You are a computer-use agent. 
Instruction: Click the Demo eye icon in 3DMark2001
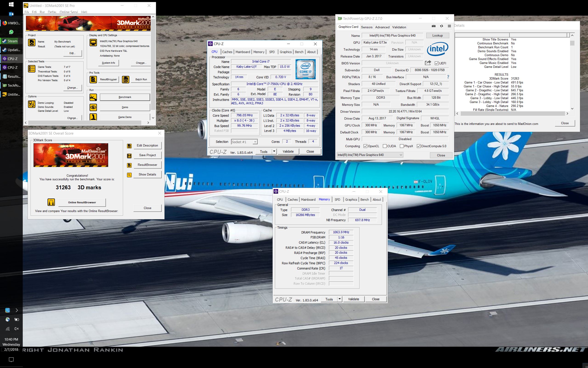click(93, 107)
